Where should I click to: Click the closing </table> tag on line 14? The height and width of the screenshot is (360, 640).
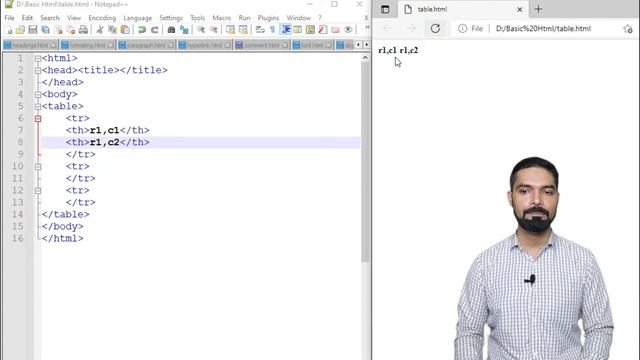coord(65,214)
